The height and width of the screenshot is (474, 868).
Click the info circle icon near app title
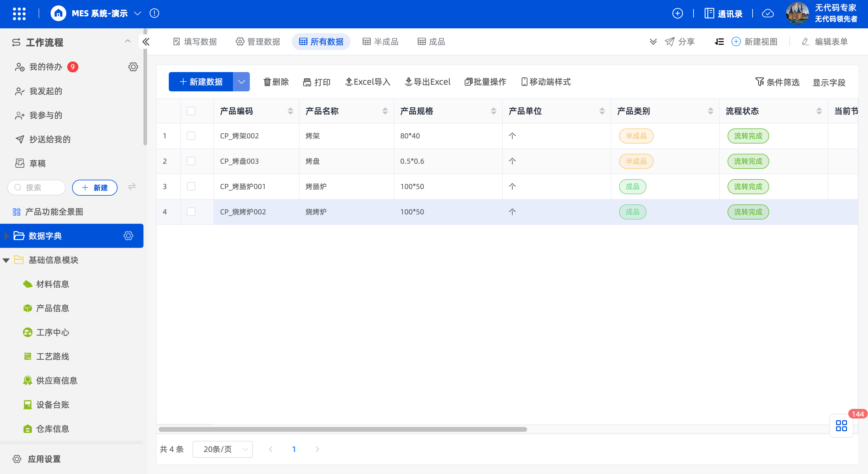pos(154,14)
